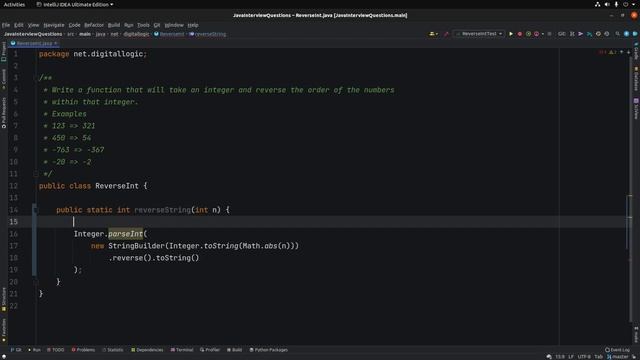Open the user account dropdown in toolbar
Viewport: 640px width, 360px height.
[x=433, y=34]
